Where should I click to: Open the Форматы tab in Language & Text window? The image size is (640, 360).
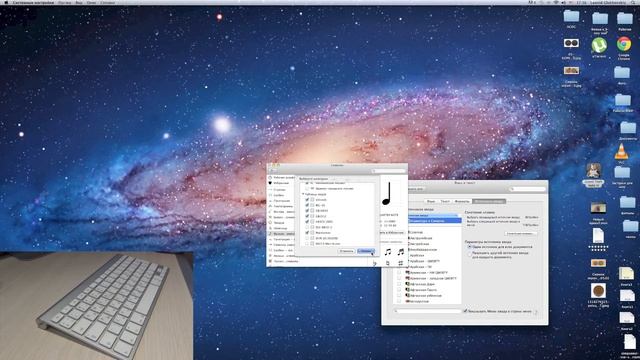click(x=462, y=201)
